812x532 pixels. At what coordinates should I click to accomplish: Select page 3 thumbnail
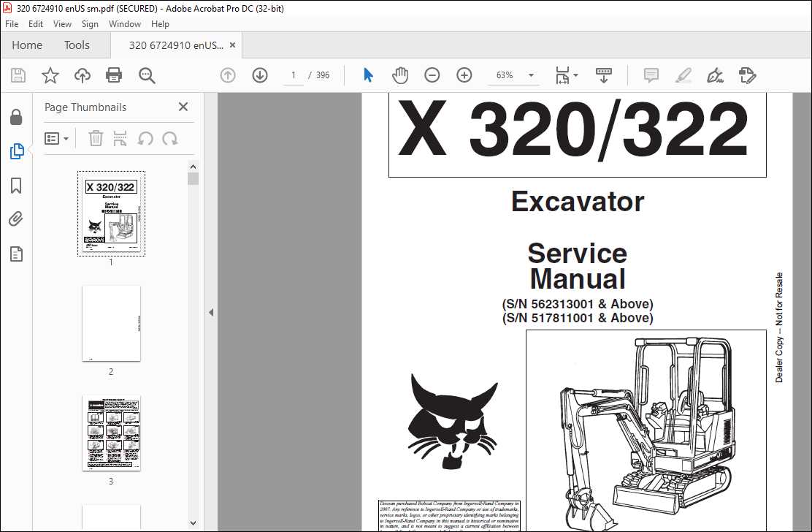111,433
